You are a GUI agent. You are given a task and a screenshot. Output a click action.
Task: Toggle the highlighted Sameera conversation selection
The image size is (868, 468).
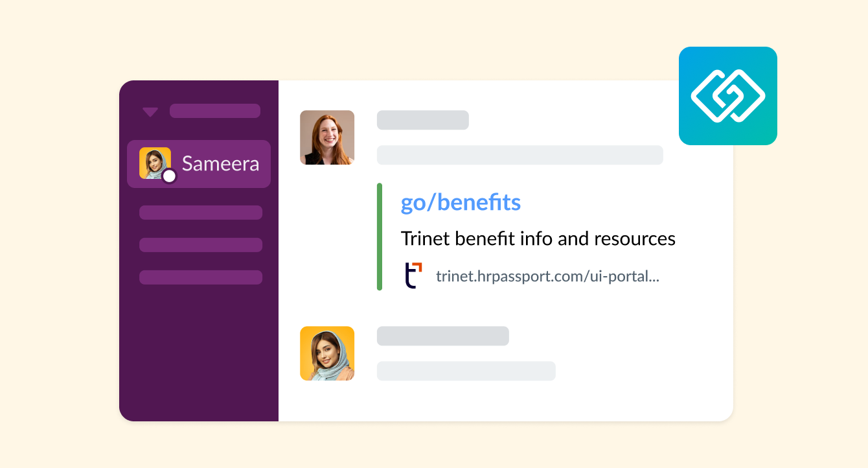point(198,163)
